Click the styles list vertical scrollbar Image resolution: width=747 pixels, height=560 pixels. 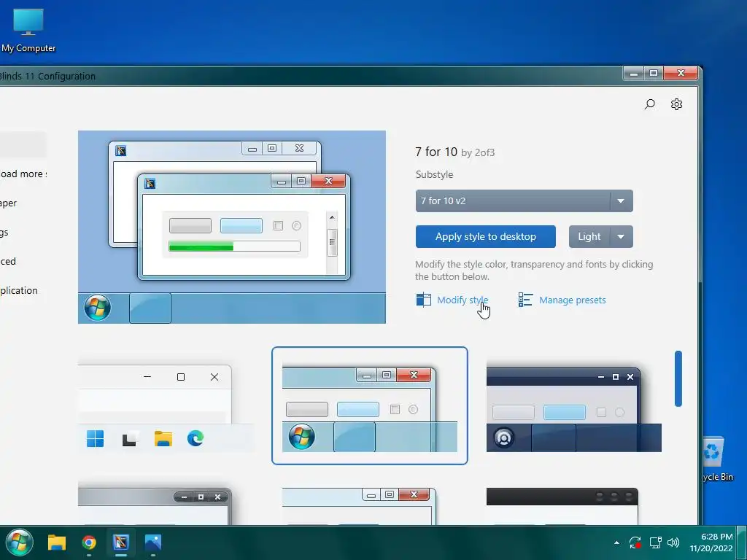tap(678, 379)
